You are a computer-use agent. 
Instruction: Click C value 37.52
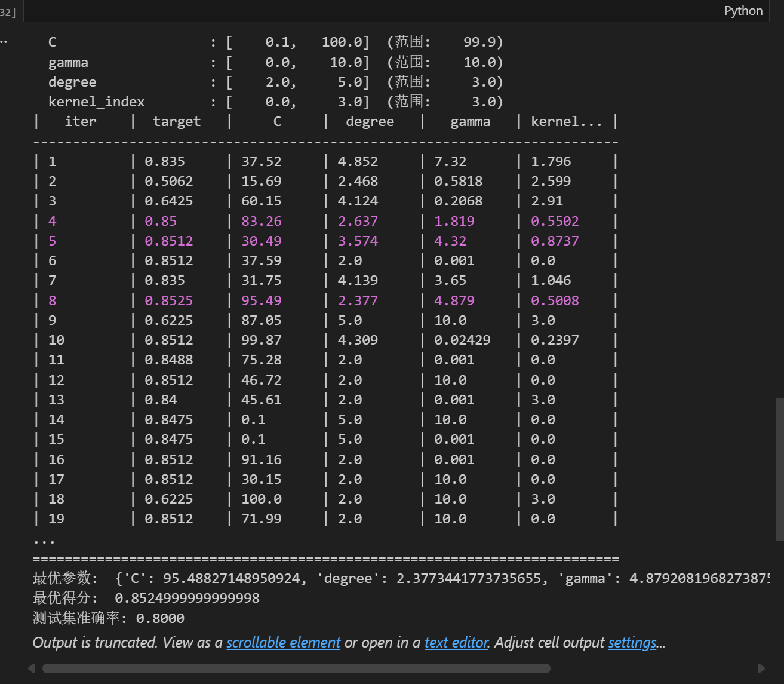[262, 162]
